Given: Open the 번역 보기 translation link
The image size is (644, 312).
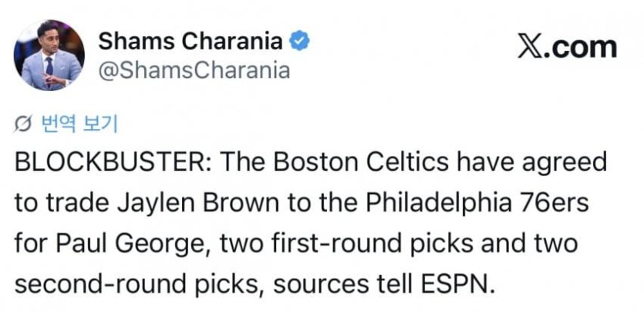Looking at the screenshot, I should coord(79,124).
